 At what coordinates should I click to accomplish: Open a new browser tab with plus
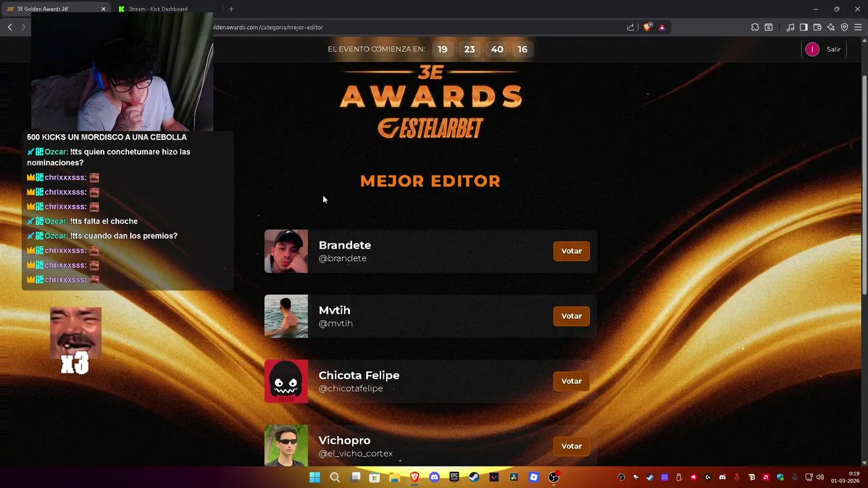(x=231, y=9)
